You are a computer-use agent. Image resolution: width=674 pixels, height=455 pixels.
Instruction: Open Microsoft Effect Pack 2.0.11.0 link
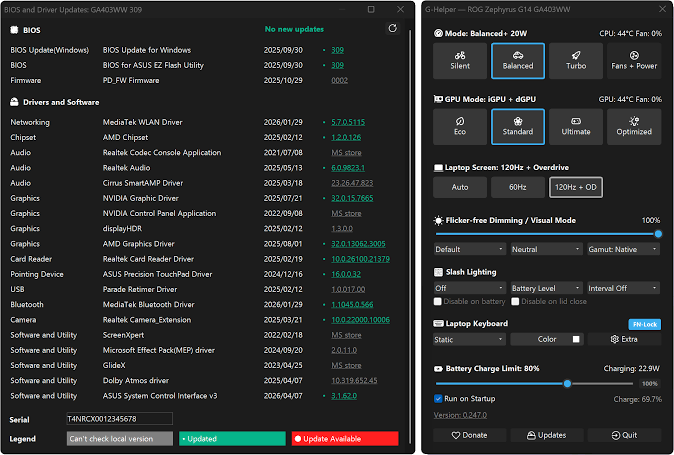(344, 350)
